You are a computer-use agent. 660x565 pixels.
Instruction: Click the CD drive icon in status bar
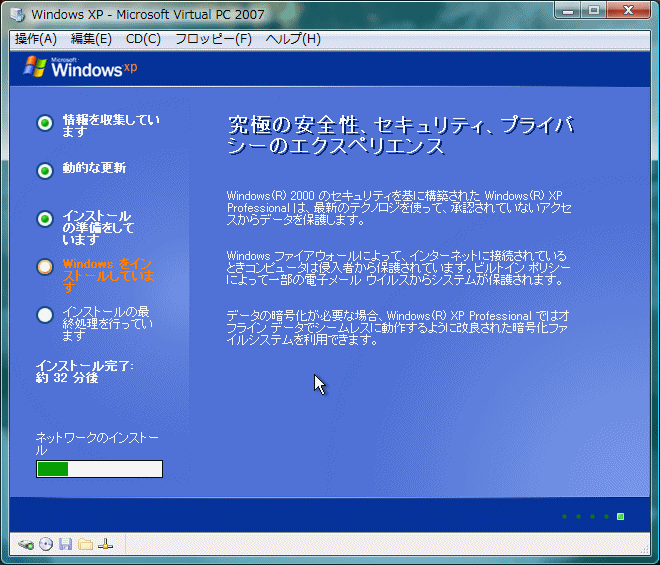(46, 544)
